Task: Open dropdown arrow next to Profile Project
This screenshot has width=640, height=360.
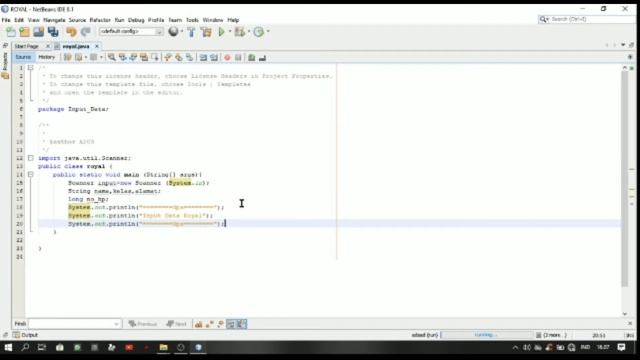Action: [x=268, y=31]
